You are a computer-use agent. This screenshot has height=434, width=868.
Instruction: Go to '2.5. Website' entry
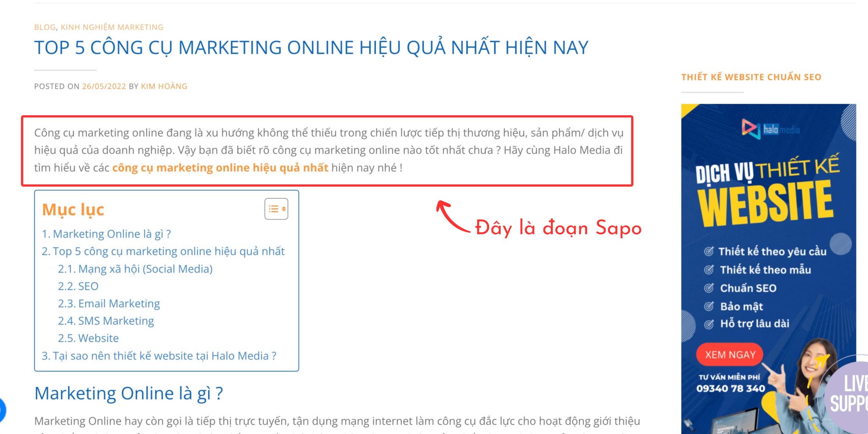tap(88, 338)
